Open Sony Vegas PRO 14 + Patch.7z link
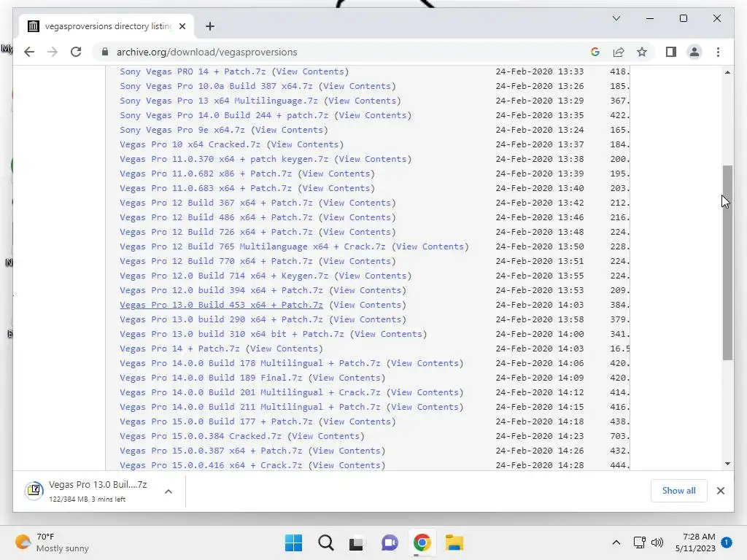This screenshot has width=747, height=560. click(193, 71)
